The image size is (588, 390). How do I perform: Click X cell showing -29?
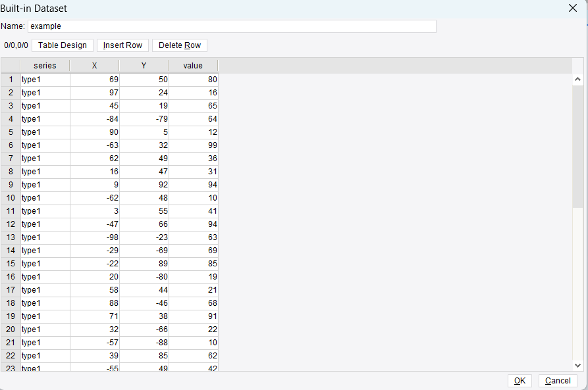click(x=95, y=251)
